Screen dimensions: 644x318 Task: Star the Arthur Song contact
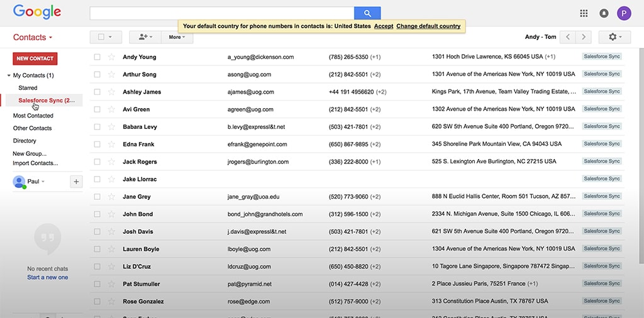tap(111, 74)
